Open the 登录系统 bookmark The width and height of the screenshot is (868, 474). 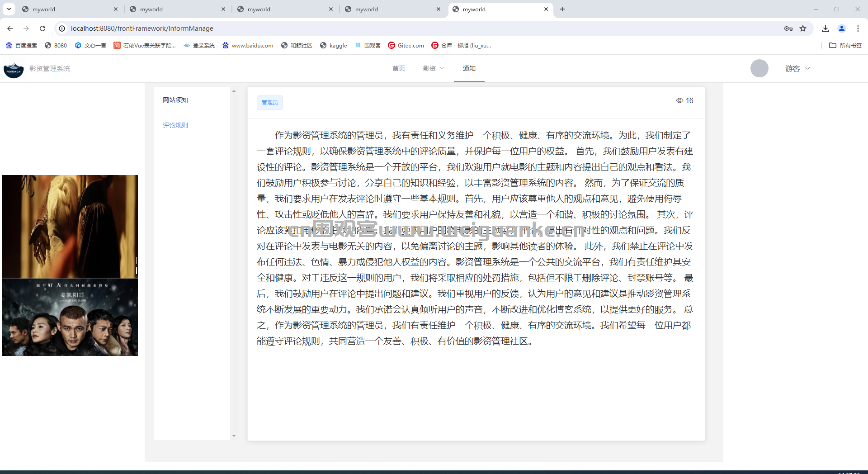tap(199, 45)
